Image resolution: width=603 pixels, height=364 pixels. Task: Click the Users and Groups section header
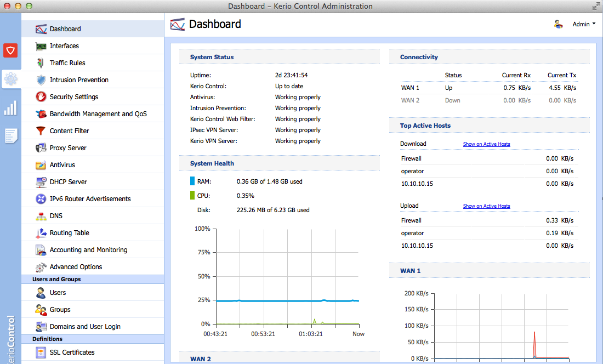click(x=93, y=280)
